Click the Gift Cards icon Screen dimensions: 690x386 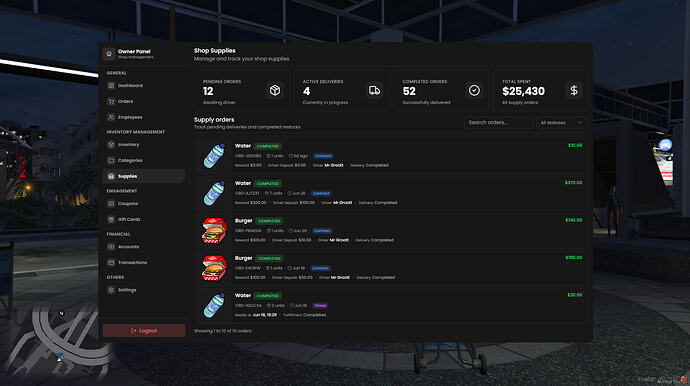point(111,219)
